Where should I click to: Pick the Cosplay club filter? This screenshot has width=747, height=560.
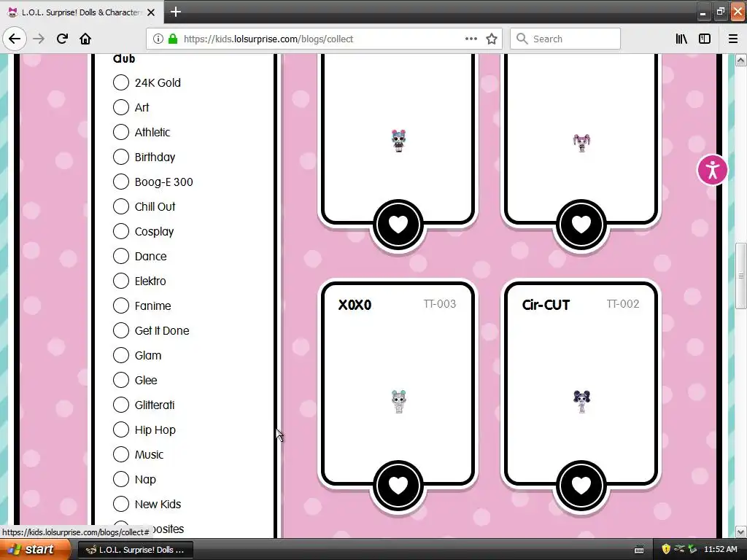pyautogui.click(x=121, y=231)
